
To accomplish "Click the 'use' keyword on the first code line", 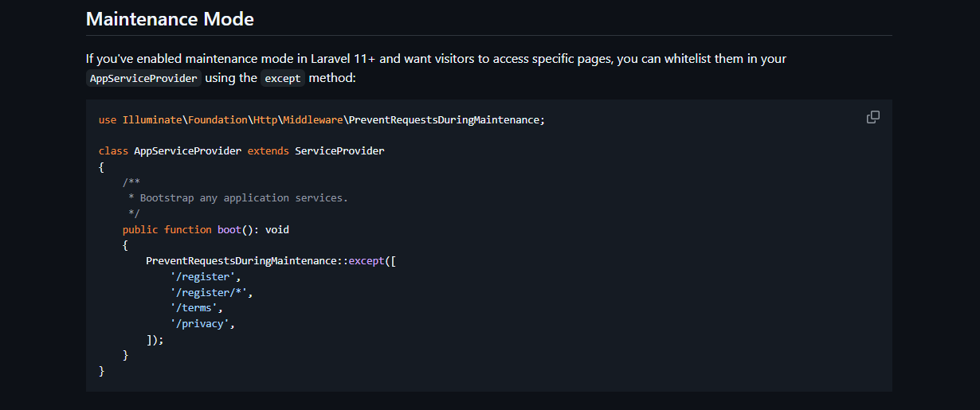I will (107, 119).
